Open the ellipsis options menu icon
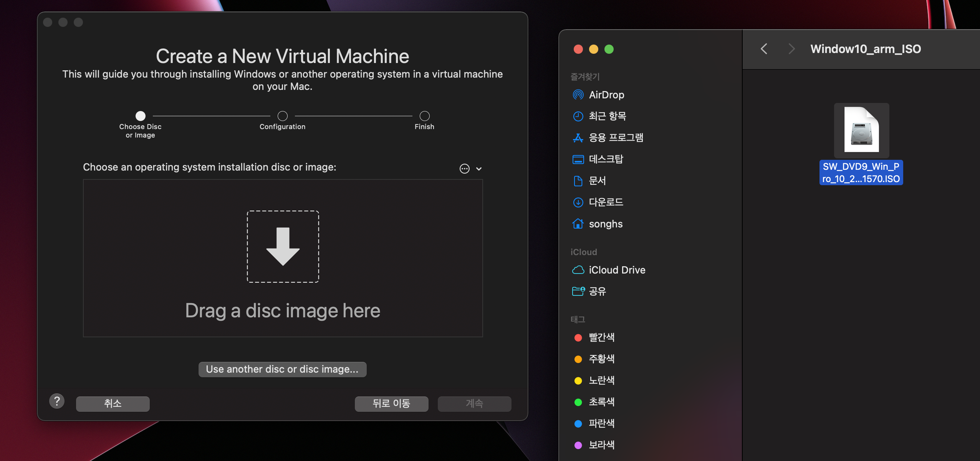Image resolution: width=980 pixels, height=461 pixels. coord(465,169)
